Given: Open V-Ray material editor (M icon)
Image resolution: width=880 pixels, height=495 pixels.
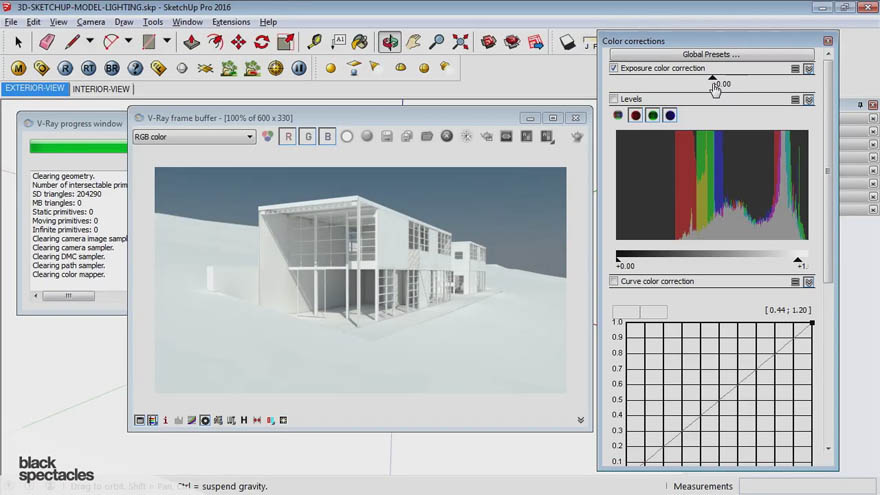Looking at the screenshot, I should (x=19, y=68).
